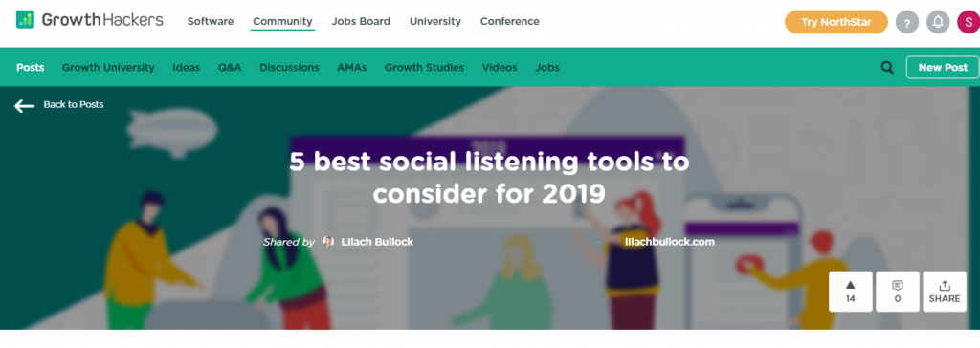Click Lilach Bullock's avatar picture

pyautogui.click(x=328, y=242)
